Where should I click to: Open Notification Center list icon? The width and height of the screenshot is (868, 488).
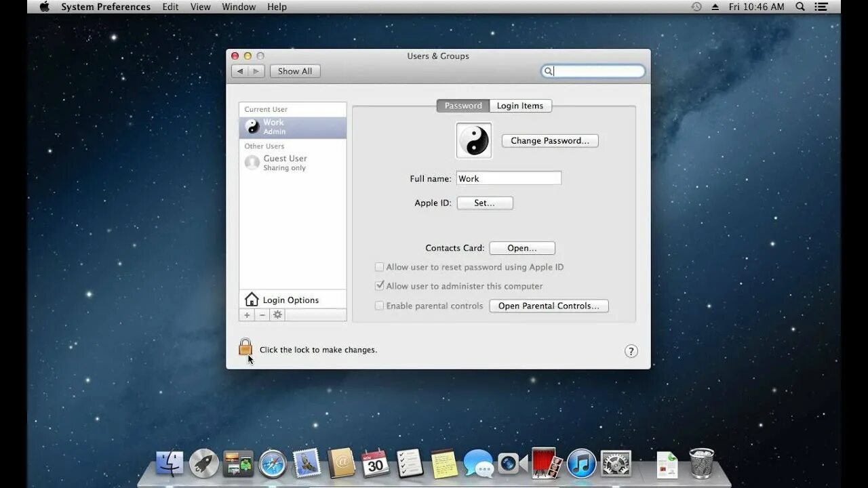pyautogui.click(x=821, y=7)
